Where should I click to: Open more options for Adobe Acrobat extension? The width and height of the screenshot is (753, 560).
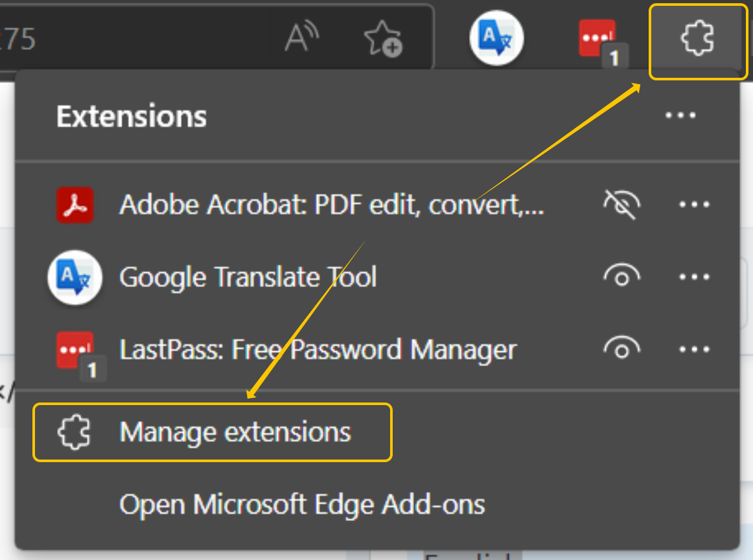693,204
